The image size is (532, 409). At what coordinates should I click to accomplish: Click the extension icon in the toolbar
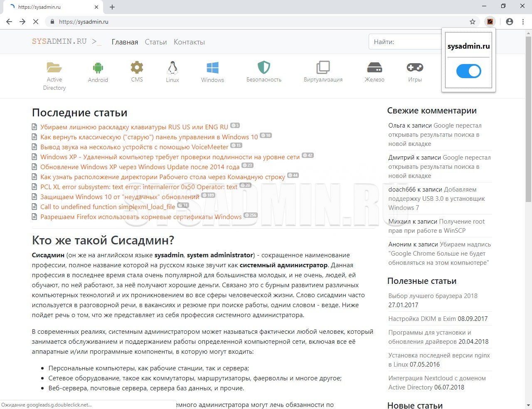pyautogui.click(x=490, y=22)
